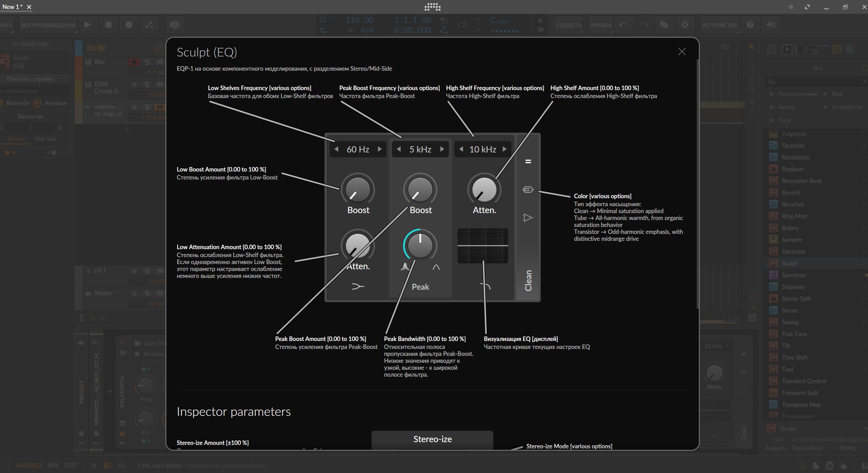Toggle the Включён device switch
The width and height of the screenshot is (868, 473).
15,103
